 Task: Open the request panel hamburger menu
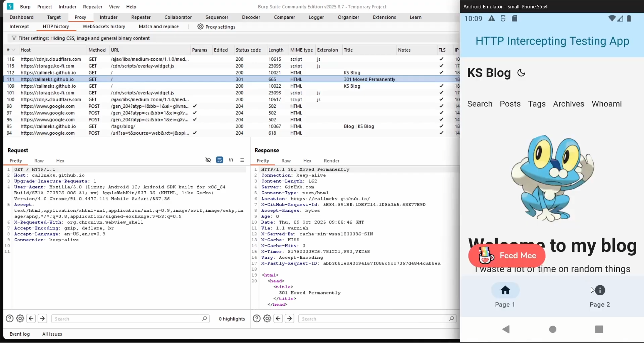[x=242, y=160]
